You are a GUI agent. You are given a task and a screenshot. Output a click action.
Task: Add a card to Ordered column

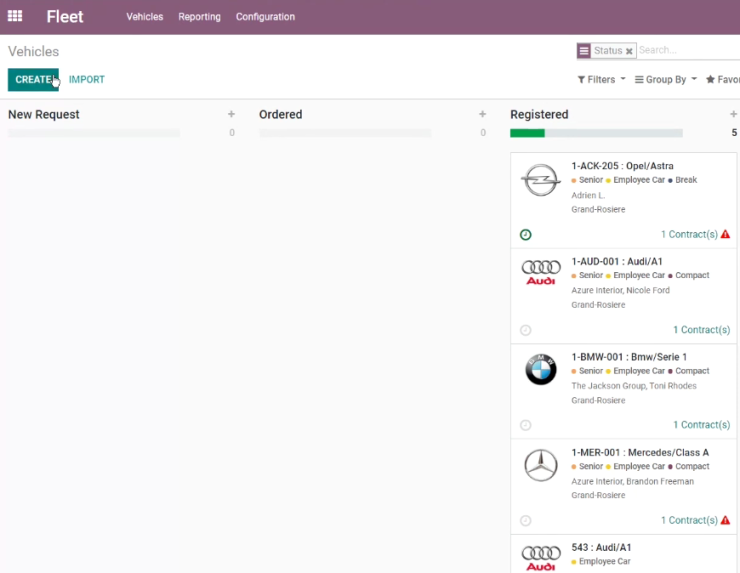(x=482, y=114)
